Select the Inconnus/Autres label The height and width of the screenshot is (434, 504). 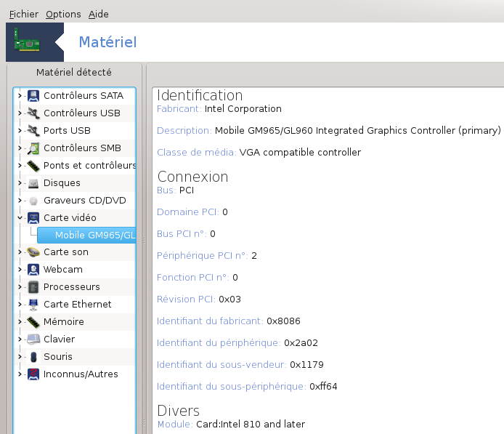click(81, 374)
